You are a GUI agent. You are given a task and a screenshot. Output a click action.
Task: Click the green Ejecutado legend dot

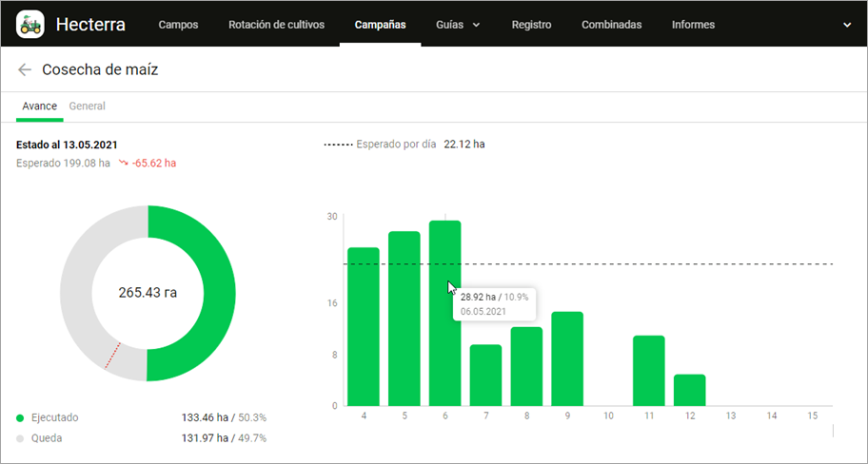(21, 417)
